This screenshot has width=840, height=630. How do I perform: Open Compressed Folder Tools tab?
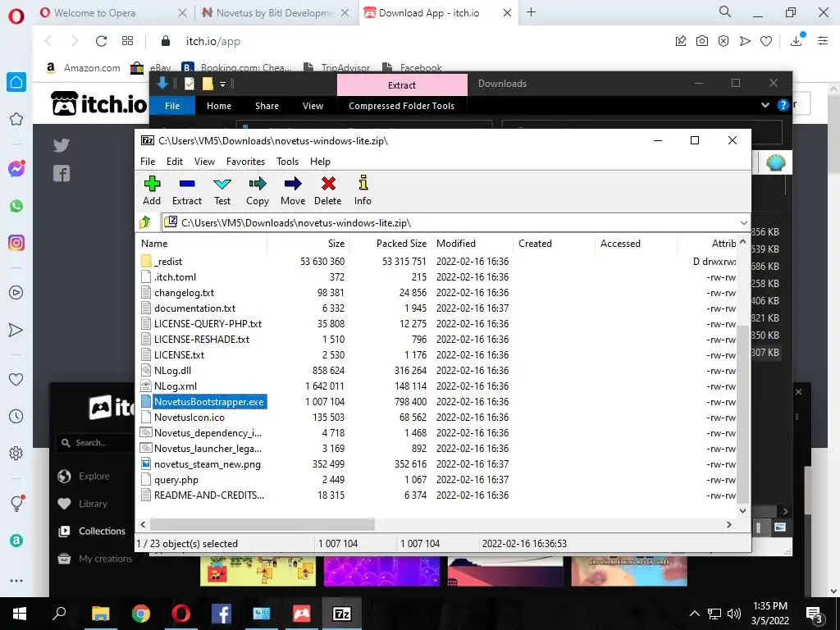[x=401, y=106]
